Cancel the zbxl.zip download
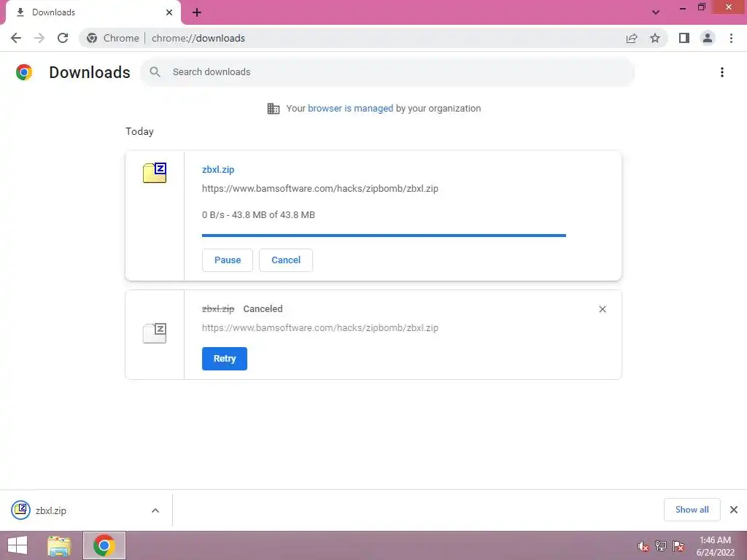The width and height of the screenshot is (747, 560). point(286,260)
